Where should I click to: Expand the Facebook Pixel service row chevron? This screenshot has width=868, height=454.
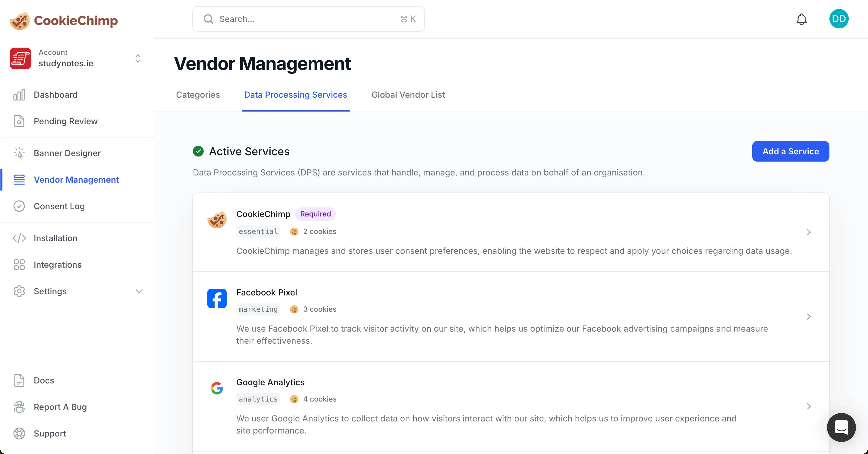click(x=808, y=317)
